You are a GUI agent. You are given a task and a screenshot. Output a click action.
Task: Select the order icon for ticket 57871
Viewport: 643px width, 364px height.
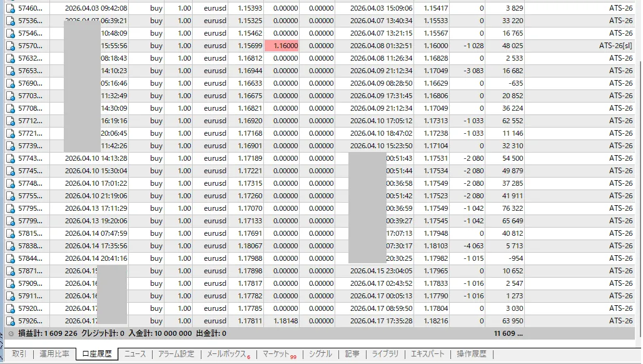(11, 271)
